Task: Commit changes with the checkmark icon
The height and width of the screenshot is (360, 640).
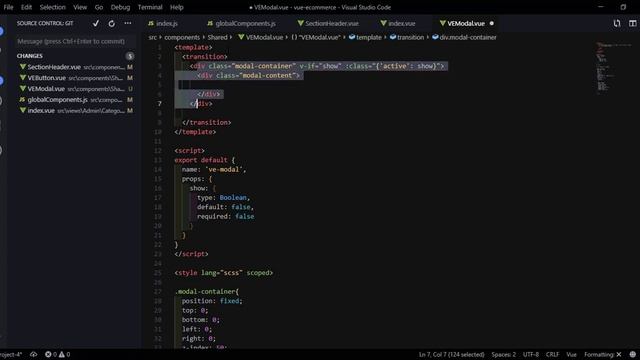Action: coord(96,24)
